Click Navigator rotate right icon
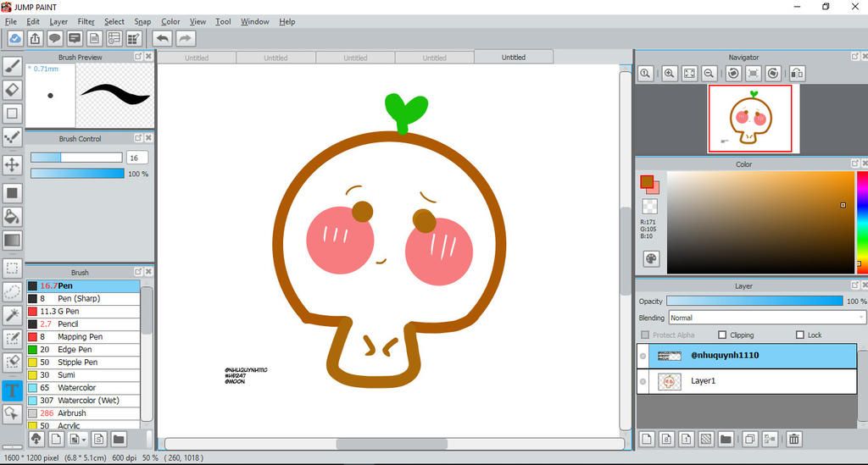 click(x=773, y=73)
